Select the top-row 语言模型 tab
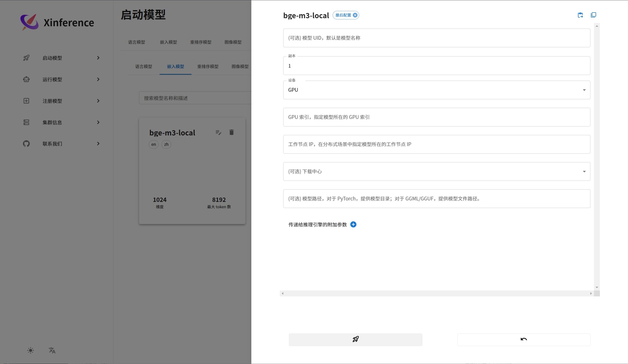The image size is (628, 364). [x=136, y=42]
